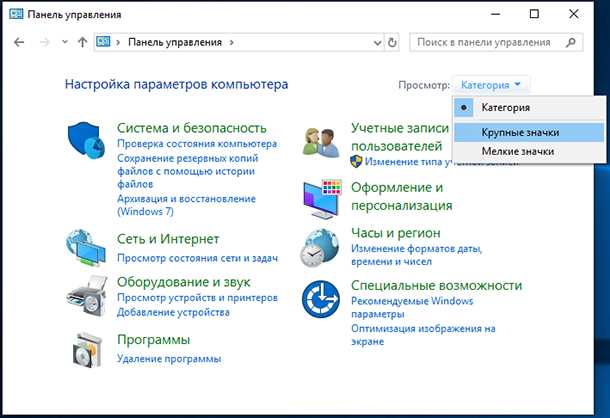The height and width of the screenshot is (418, 610).
Task: Open Часы и регион category
Action: tap(396, 233)
